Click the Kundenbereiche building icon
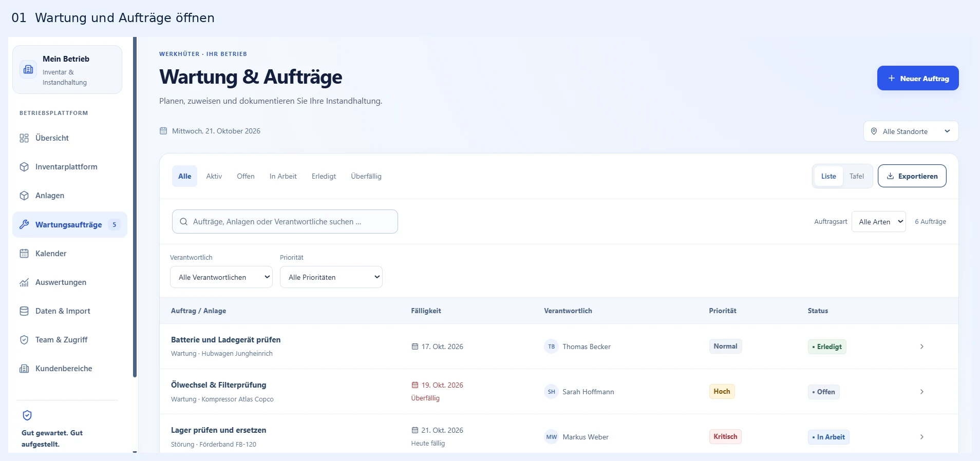 (x=24, y=369)
